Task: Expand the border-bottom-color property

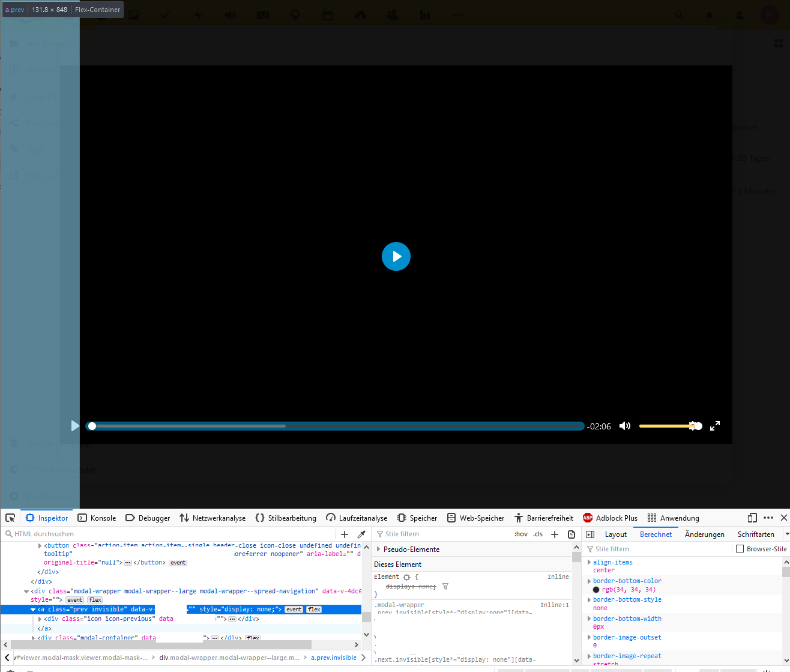Action: click(589, 580)
